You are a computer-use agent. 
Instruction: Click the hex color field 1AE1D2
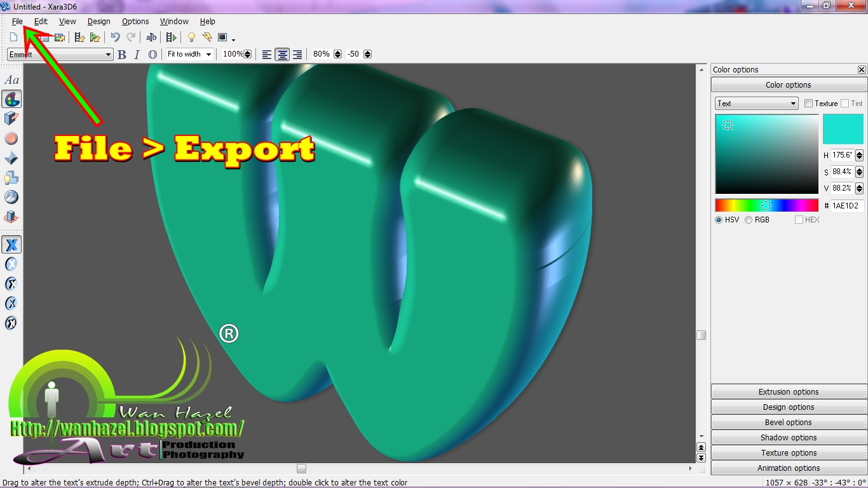[x=848, y=206]
